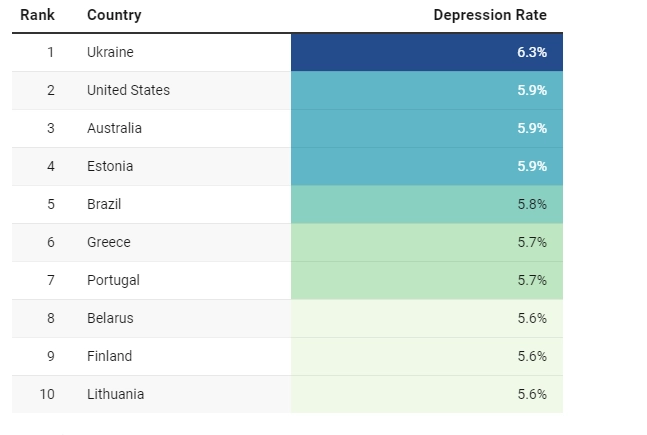
Task: Click the United States 5.9% value
Action: coord(531,90)
